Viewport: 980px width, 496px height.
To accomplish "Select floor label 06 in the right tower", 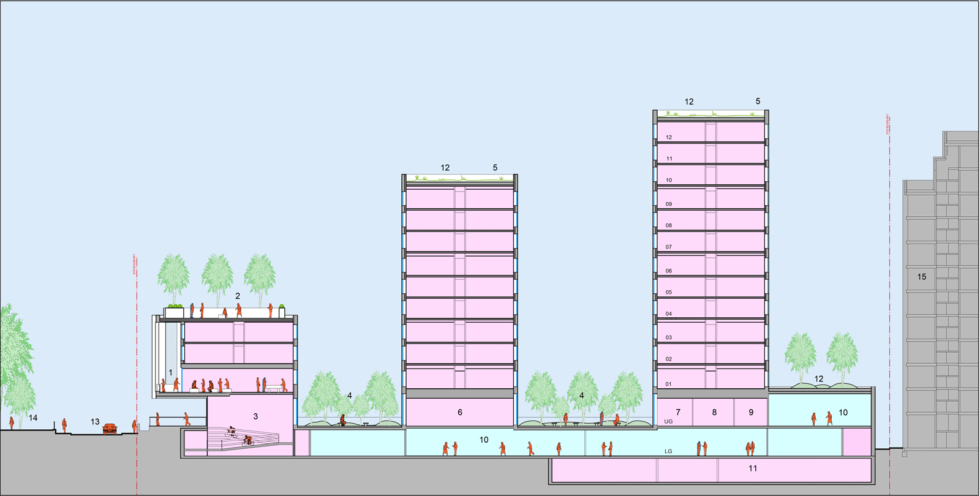I will point(669,271).
